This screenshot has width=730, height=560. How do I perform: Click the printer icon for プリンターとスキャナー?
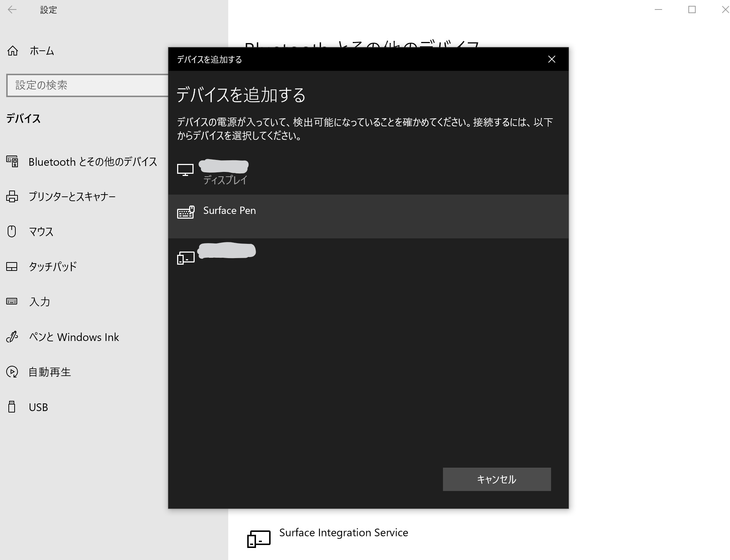pyautogui.click(x=12, y=196)
